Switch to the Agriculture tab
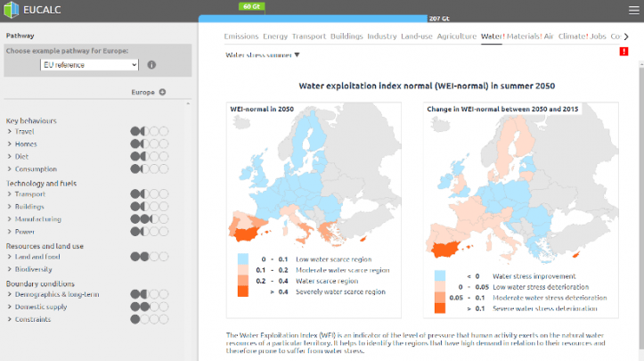The width and height of the screenshot is (644, 361). (x=457, y=37)
